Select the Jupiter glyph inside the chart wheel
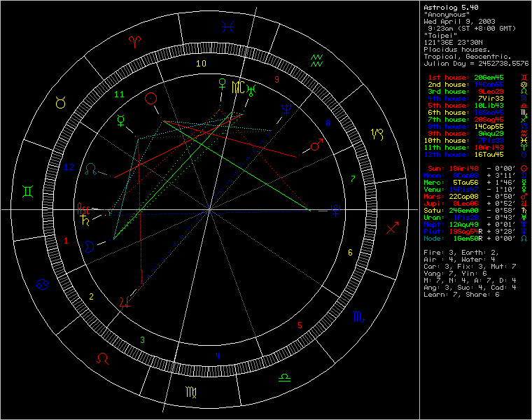Viewport: 532px width, 420px height. (x=125, y=302)
